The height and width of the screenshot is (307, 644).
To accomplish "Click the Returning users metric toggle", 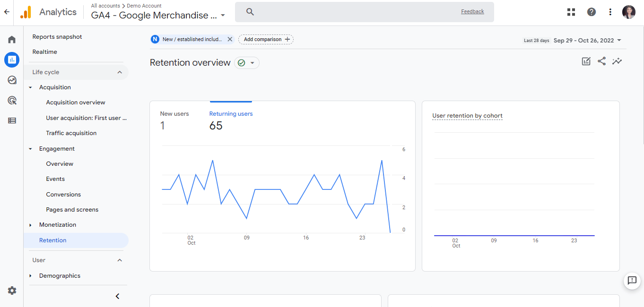I will [x=231, y=113].
